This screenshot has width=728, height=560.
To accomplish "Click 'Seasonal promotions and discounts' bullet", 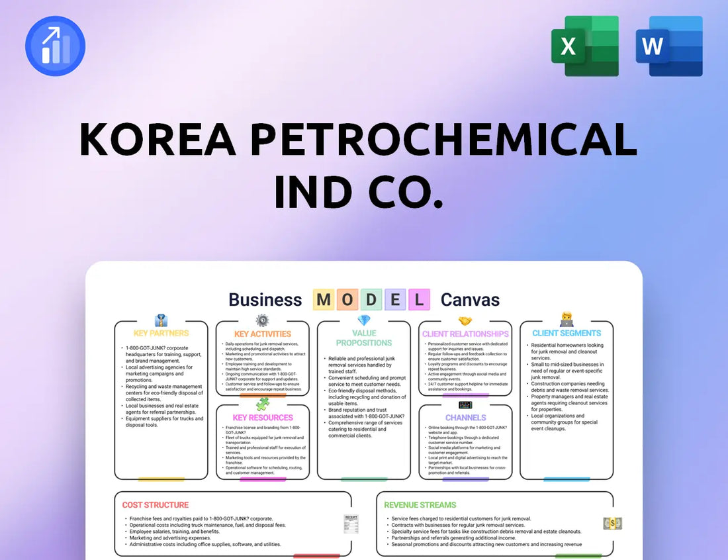I will click(486, 544).
